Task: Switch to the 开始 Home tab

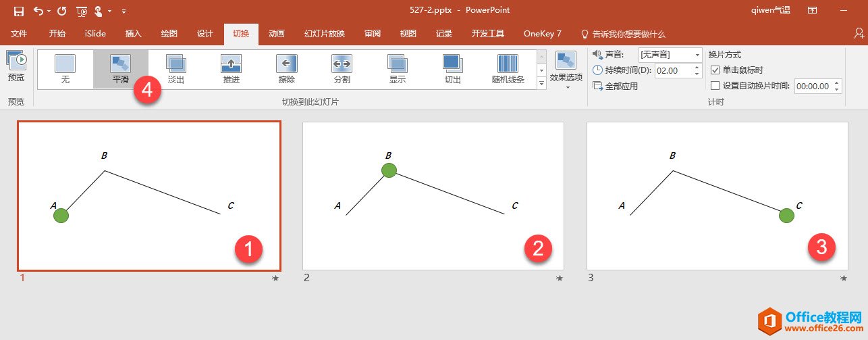Action: tap(57, 34)
